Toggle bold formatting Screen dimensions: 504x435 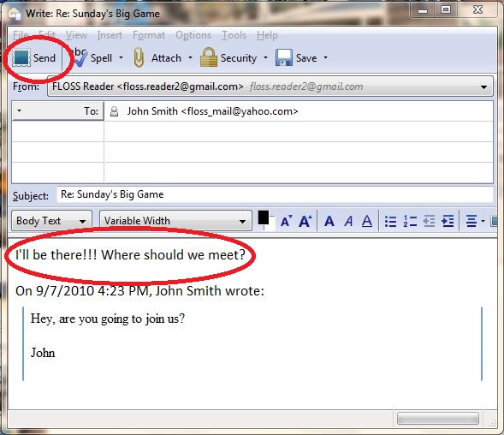[x=329, y=221]
